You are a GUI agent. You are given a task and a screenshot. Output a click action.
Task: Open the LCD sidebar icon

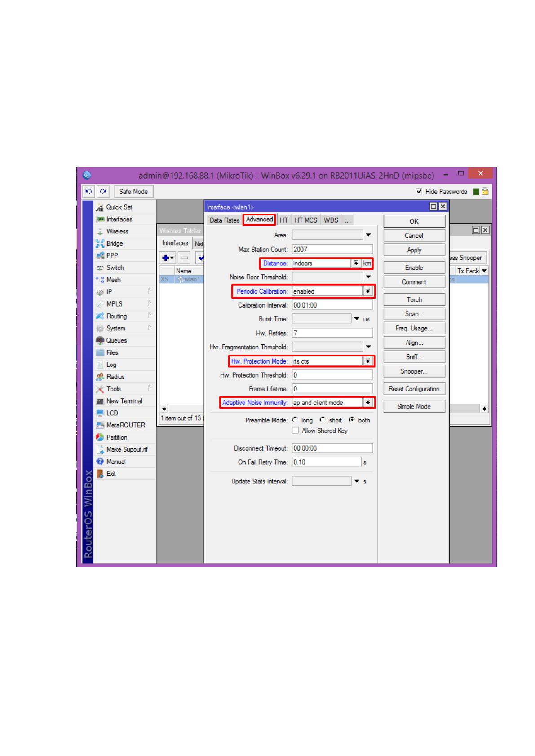[100, 413]
